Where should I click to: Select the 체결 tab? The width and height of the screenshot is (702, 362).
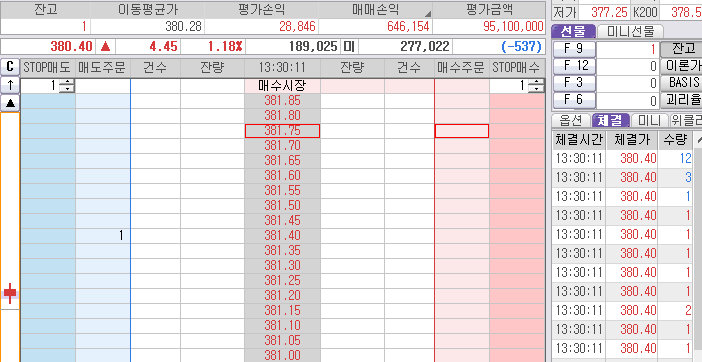[x=611, y=120]
